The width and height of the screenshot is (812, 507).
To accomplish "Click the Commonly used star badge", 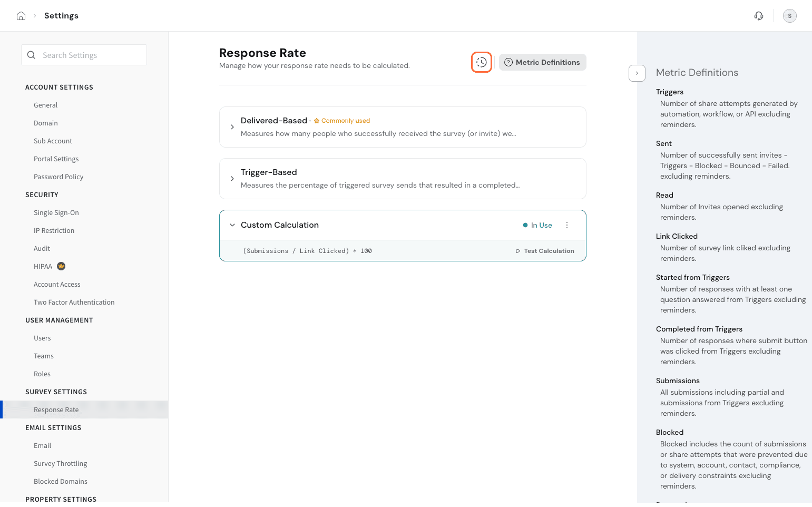I will coord(342,121).
